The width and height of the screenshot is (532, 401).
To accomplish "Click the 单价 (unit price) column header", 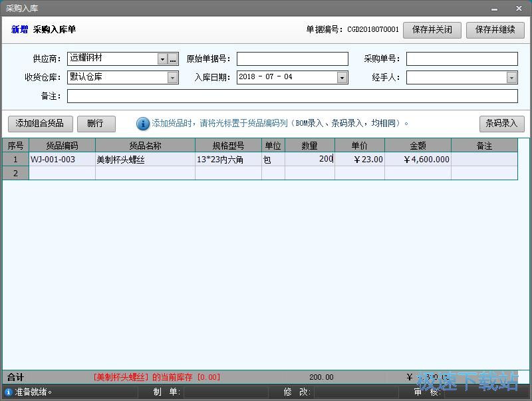I will 360,146.
